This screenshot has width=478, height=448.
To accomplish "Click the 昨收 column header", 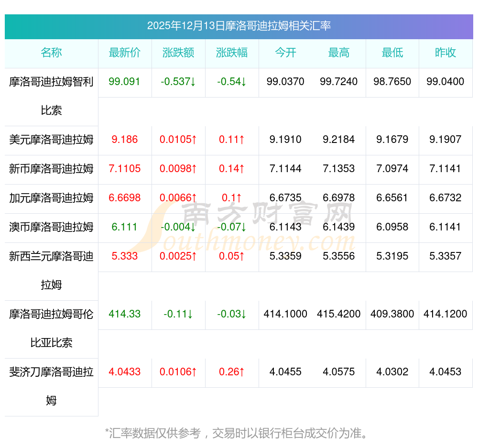I will pos(445,53).
